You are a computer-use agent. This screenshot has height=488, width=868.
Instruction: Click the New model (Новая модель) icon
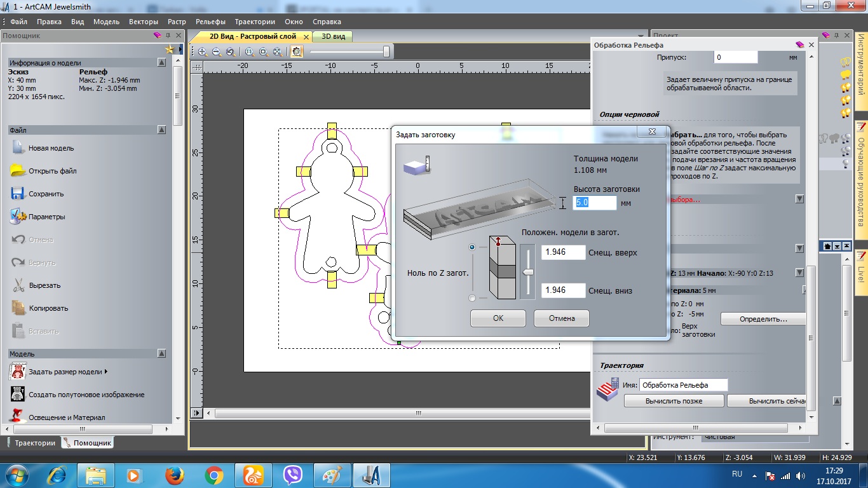point(18,148)
